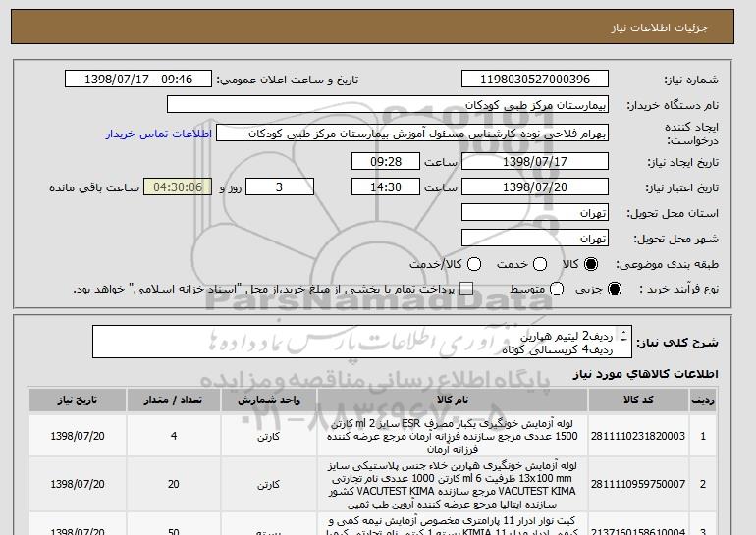This screenshot has width=756, height=535.
Task: Click the تاریخ نیاز column header
Action: (x=78, y=401)
